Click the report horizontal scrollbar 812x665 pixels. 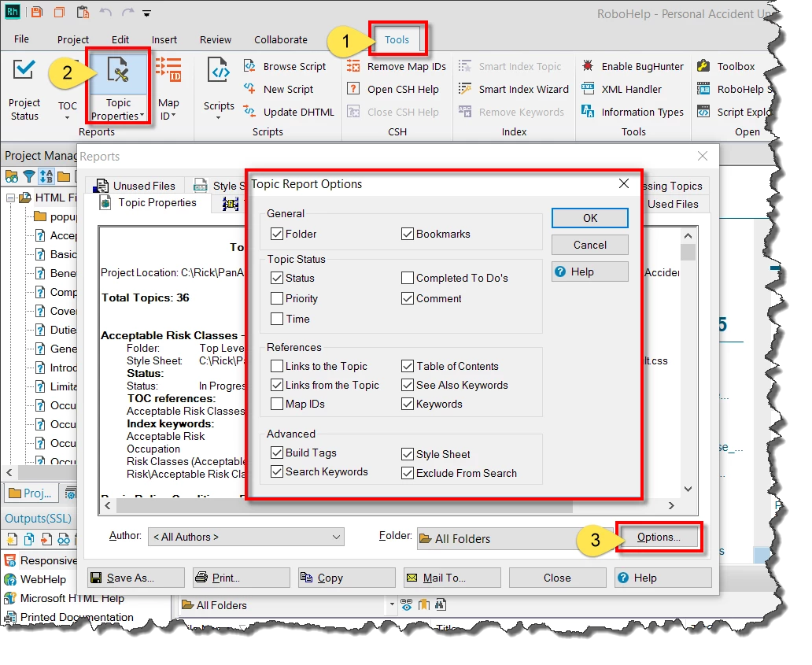pos(345,506)
